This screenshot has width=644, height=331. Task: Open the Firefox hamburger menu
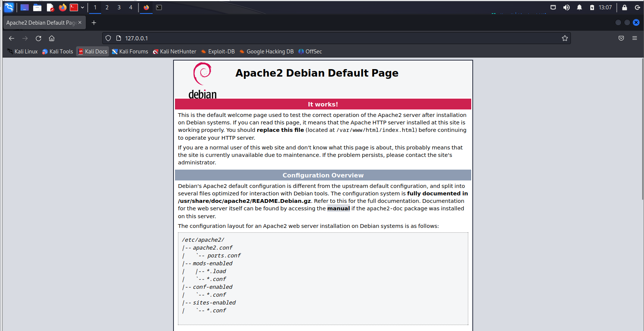635,38
